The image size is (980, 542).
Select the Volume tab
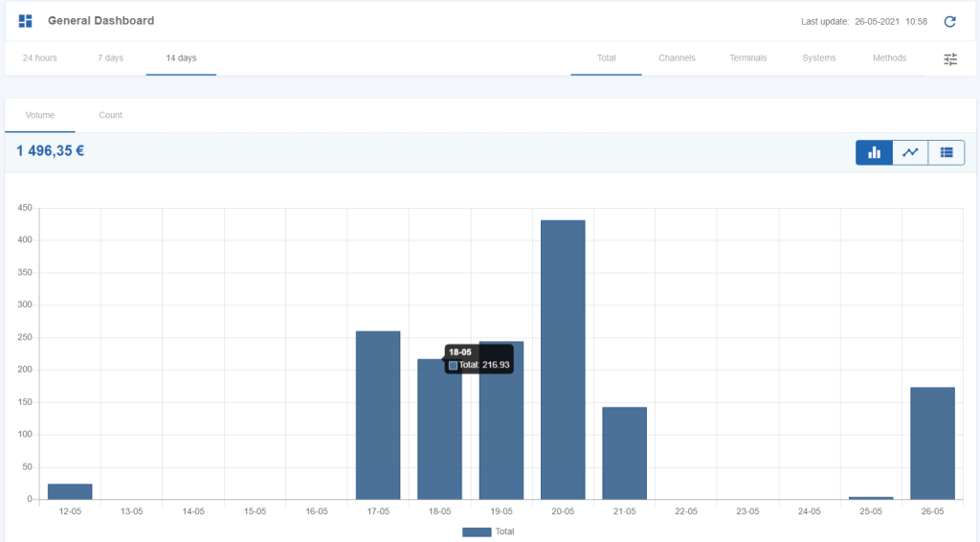coord(40,115)
